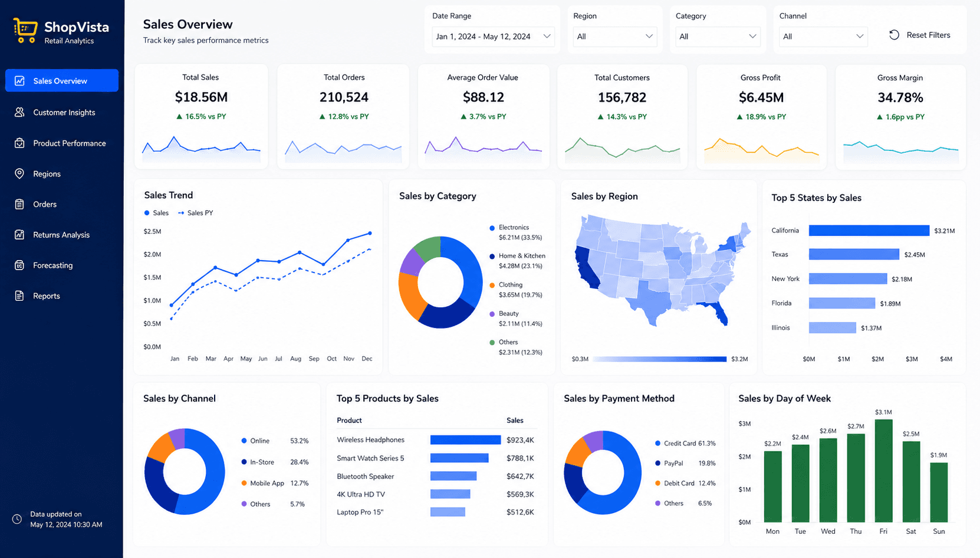Open Returns Analysis page
The width and height of the screenshot is (980, 558).
(x=62, y=235)
